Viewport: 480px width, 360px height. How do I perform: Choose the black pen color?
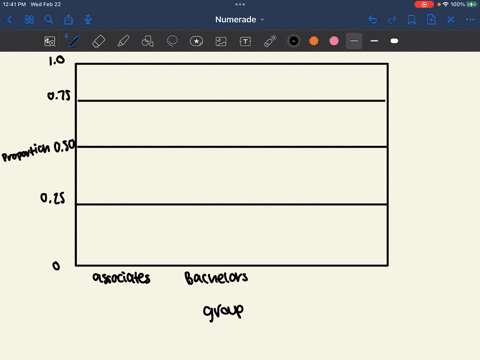coord(294,41)
